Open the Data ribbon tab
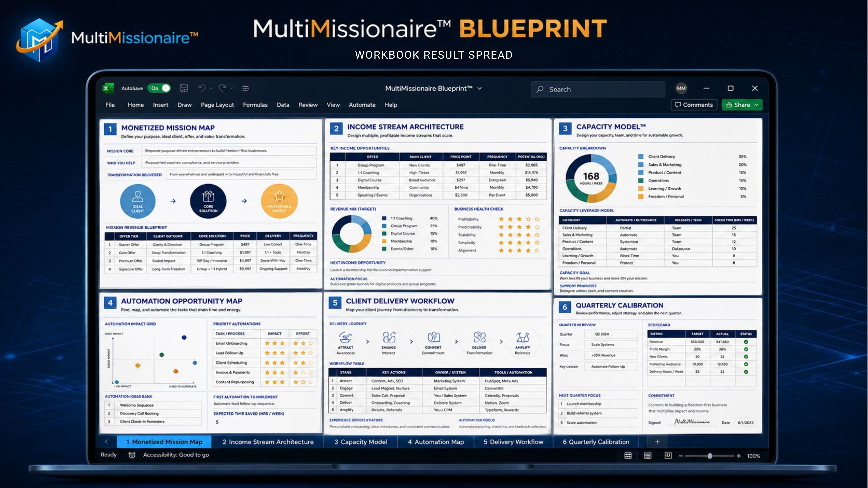The height and width of the screenshot is (488, 868). pos(283,105)
